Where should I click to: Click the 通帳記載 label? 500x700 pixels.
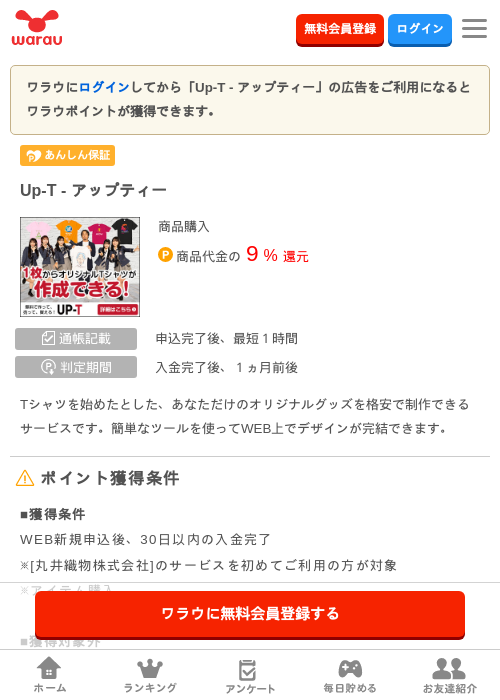(x=76, y=339)
